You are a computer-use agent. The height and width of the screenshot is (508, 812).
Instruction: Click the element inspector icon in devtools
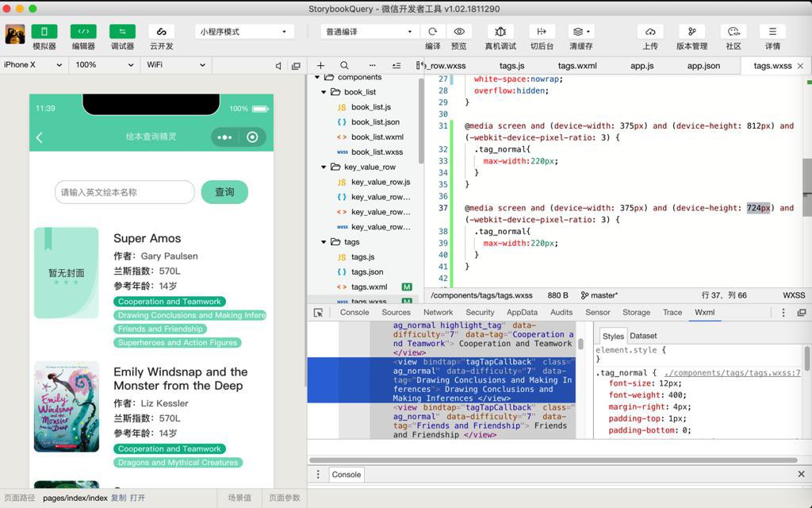pyautogui.click(x=318, y=313)
